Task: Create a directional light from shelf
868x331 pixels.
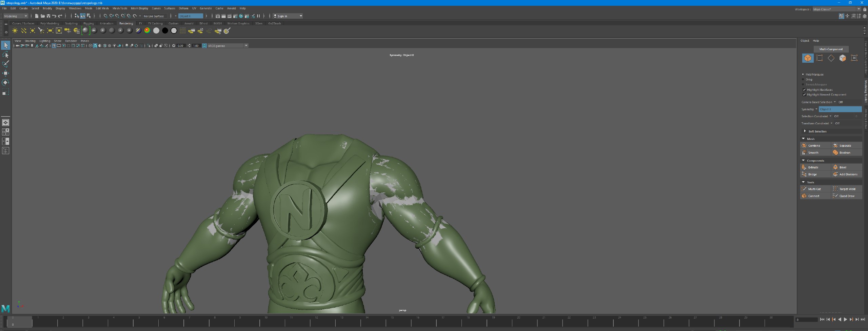Action: click(24, 31)
